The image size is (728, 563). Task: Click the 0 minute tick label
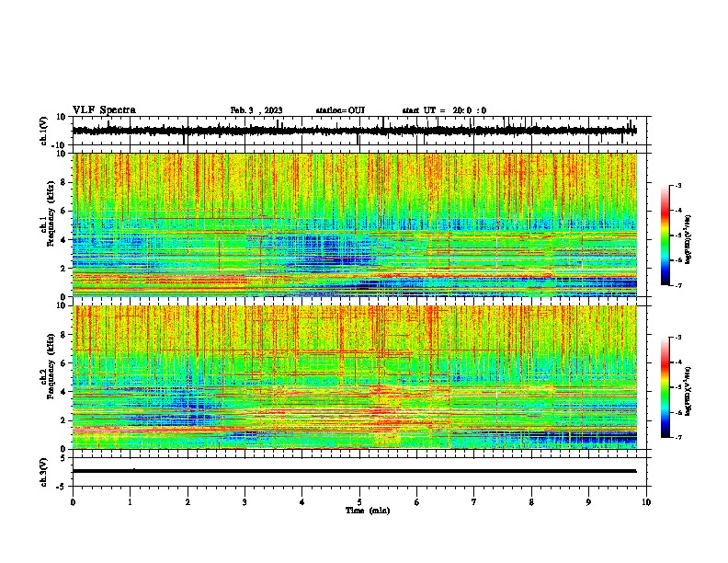(x=73, y=502)
